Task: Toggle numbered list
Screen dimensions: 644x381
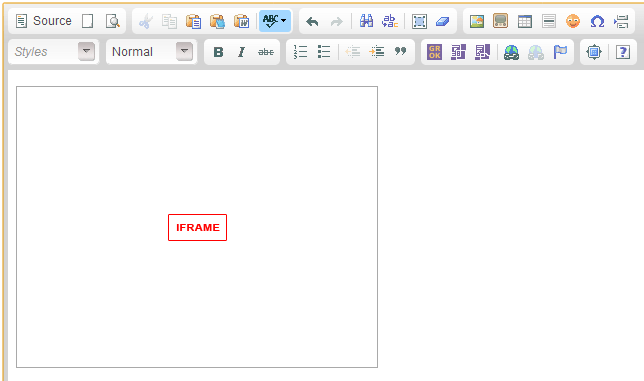Action: point(300,52)
